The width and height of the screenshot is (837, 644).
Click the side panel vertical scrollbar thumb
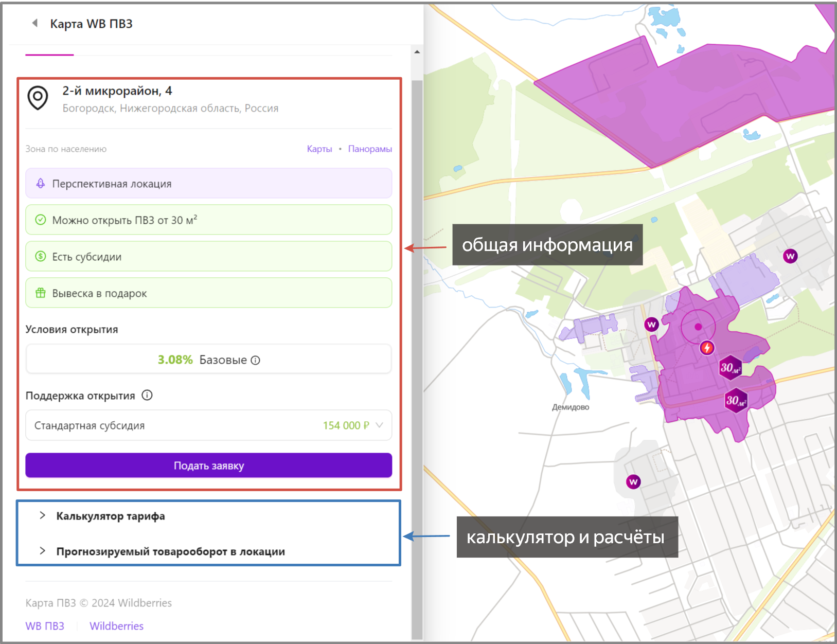click(417, 359)
